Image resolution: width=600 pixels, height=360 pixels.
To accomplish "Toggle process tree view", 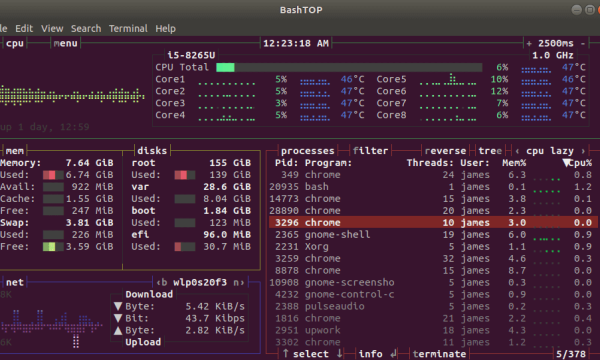I will click(x=490, y=151).
